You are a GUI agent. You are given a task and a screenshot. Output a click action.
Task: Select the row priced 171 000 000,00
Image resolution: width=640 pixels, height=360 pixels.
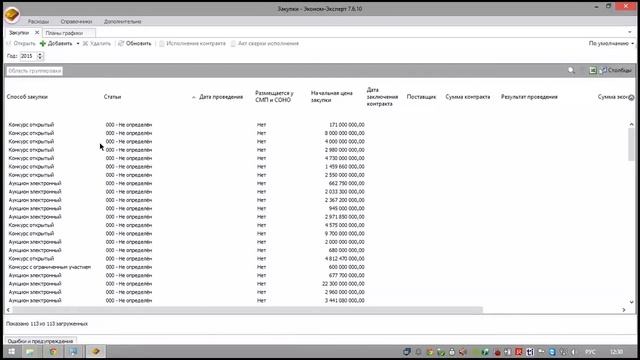tap(317, 124)
